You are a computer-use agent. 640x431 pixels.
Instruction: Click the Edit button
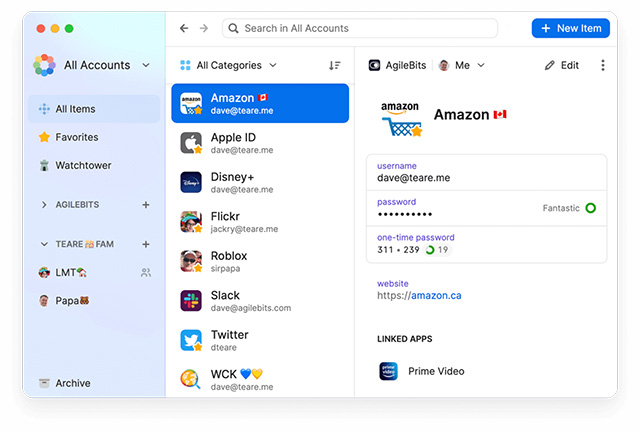click(x=562, y=65)
